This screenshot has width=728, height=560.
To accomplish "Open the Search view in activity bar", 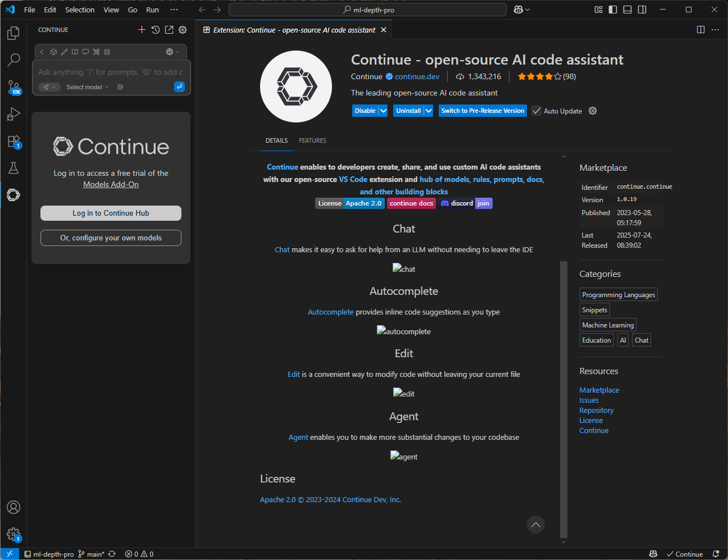I will (13, 60).
